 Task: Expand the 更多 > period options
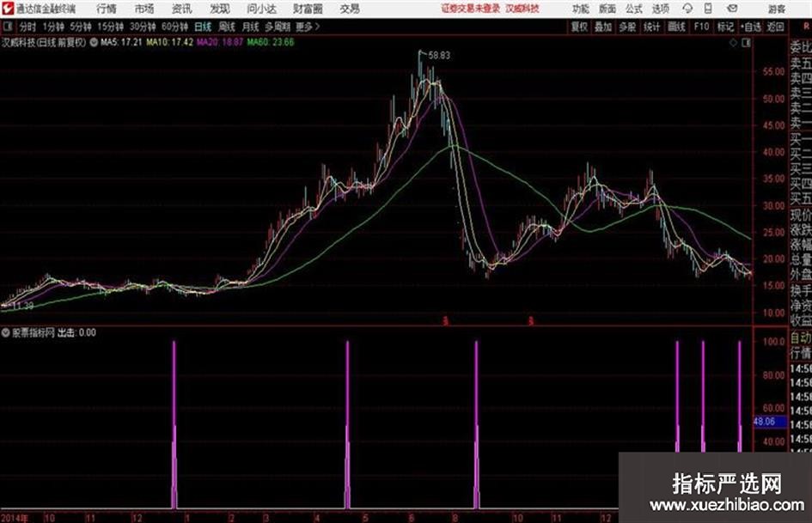[308, 27]
